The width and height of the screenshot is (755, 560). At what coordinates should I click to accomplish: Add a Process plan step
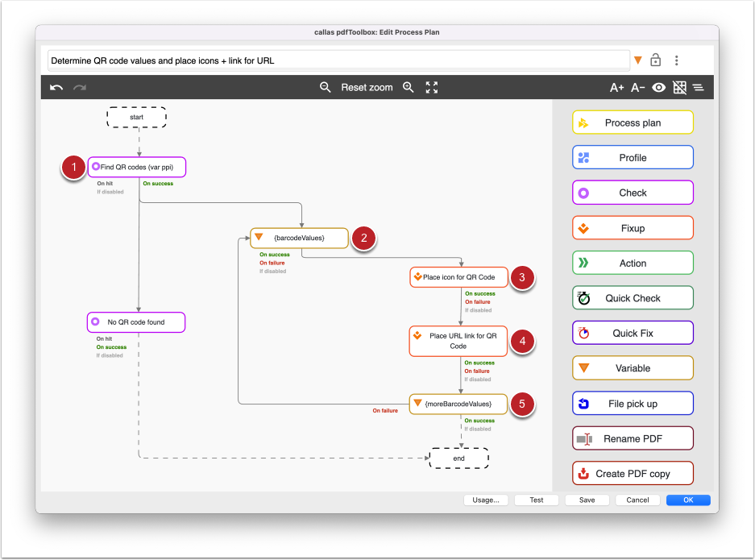tap(633, 122)
